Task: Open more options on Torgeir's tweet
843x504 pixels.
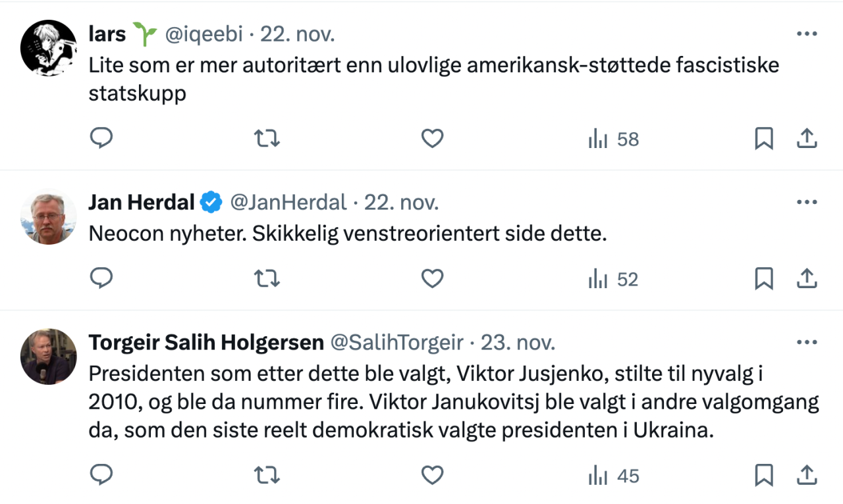Action: [807, 343]
